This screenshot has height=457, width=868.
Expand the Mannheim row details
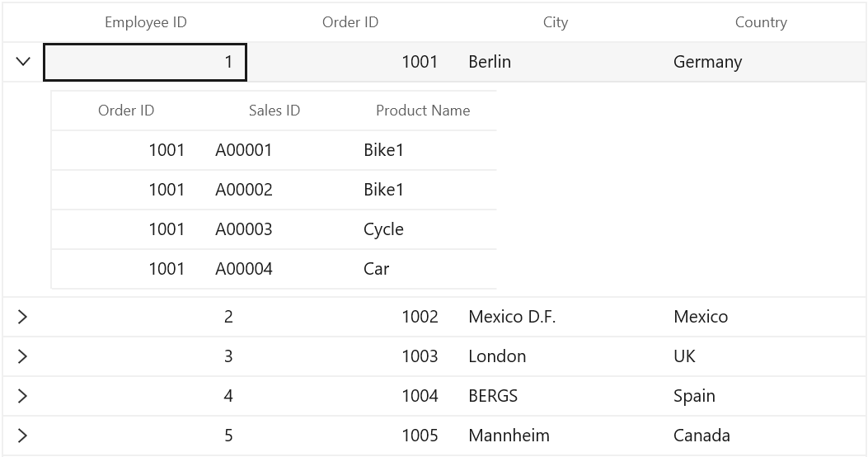(x=23, y=436)
